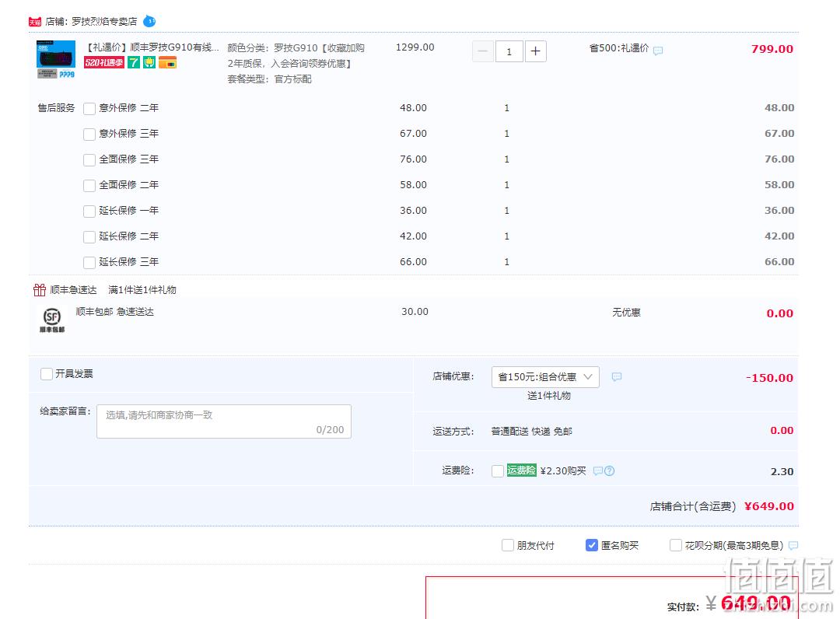Check 意外保修 二年 service option
Screen dimensions: 840x619
89,109
